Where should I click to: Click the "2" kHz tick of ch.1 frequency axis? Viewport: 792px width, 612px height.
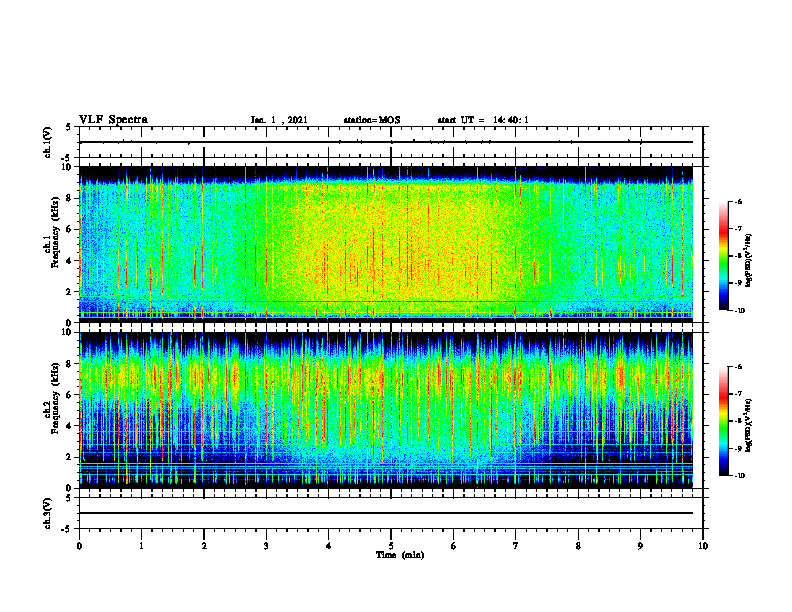click(70, 292)
